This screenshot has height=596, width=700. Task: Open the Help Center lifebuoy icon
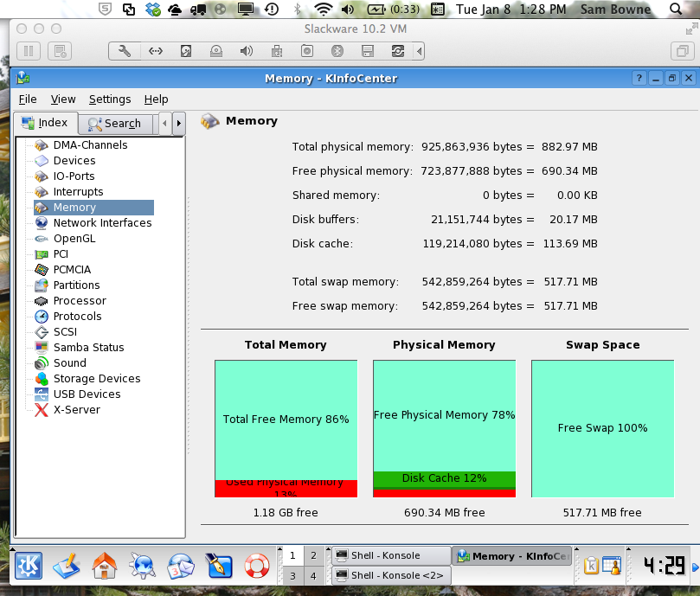click(257, 566)
